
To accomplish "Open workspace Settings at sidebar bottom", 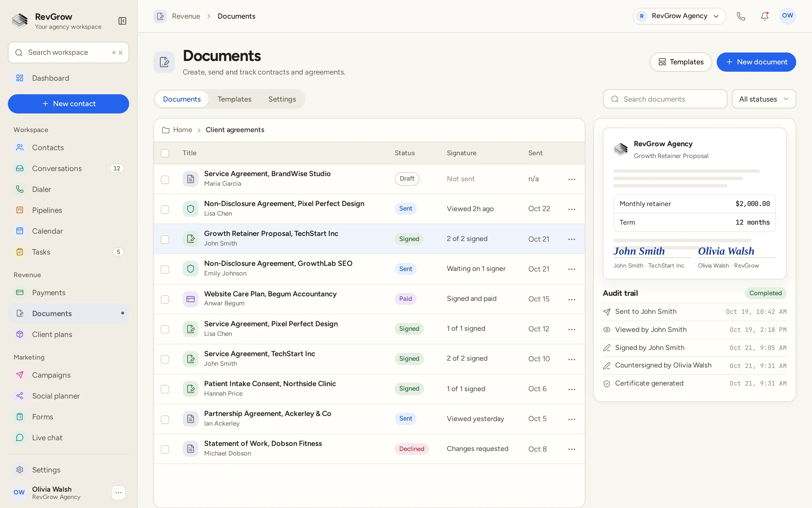I will 69,470.
